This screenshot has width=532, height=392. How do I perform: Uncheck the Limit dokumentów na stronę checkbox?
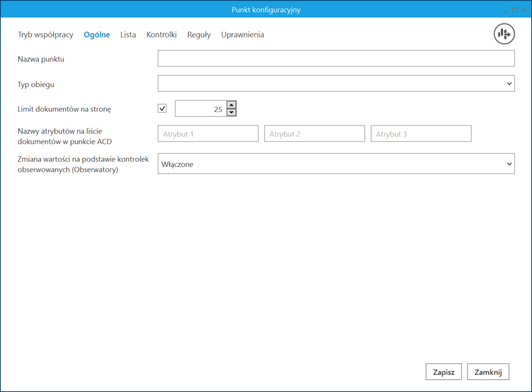click(162, 109)
